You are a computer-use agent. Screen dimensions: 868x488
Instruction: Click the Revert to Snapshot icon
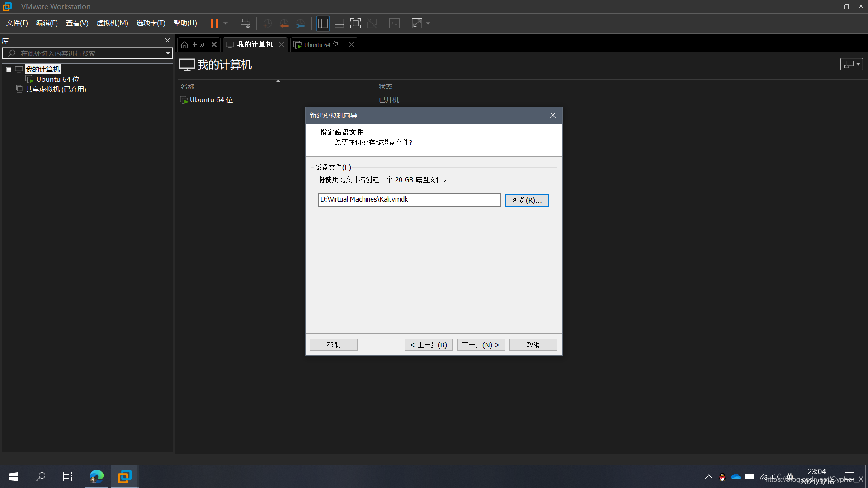pyautogui.click(x=284, y=23)
